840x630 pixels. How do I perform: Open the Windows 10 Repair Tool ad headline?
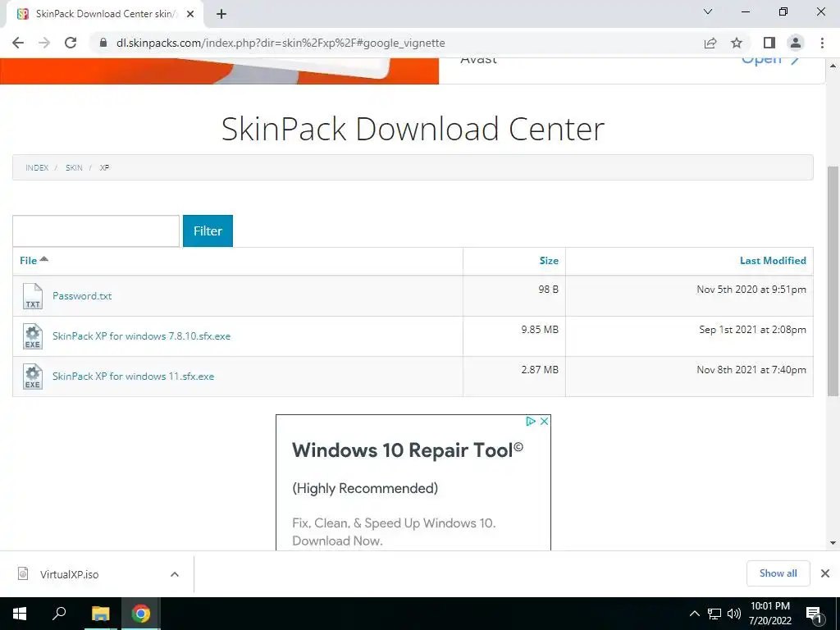click(x=408, y=450)
